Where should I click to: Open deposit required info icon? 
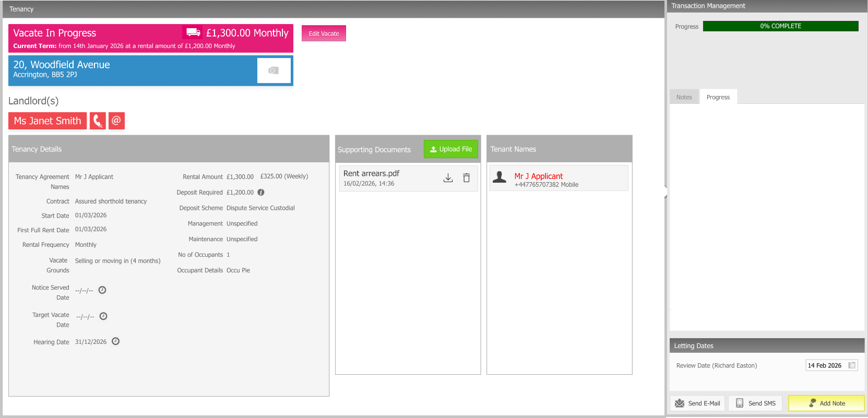261,192
